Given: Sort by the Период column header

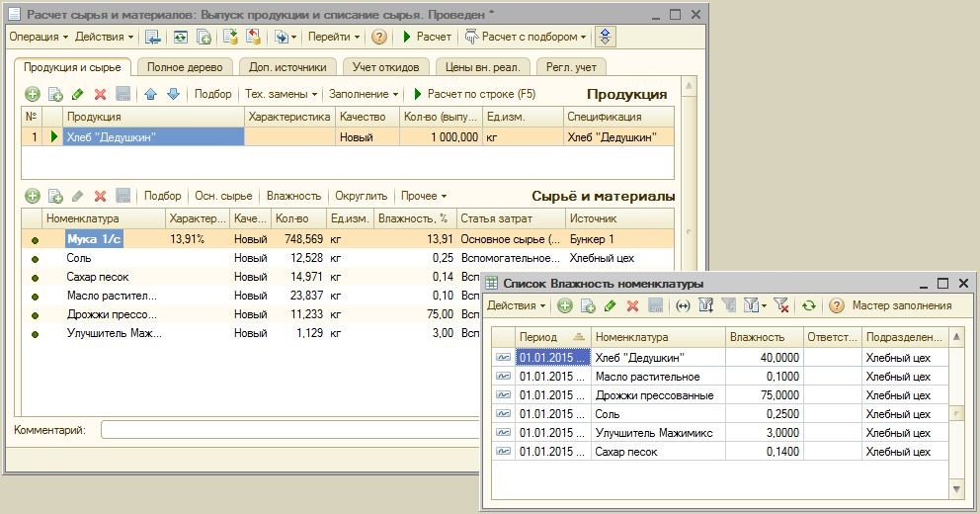Looking at the screenshot, I should (x=552, y=337).
